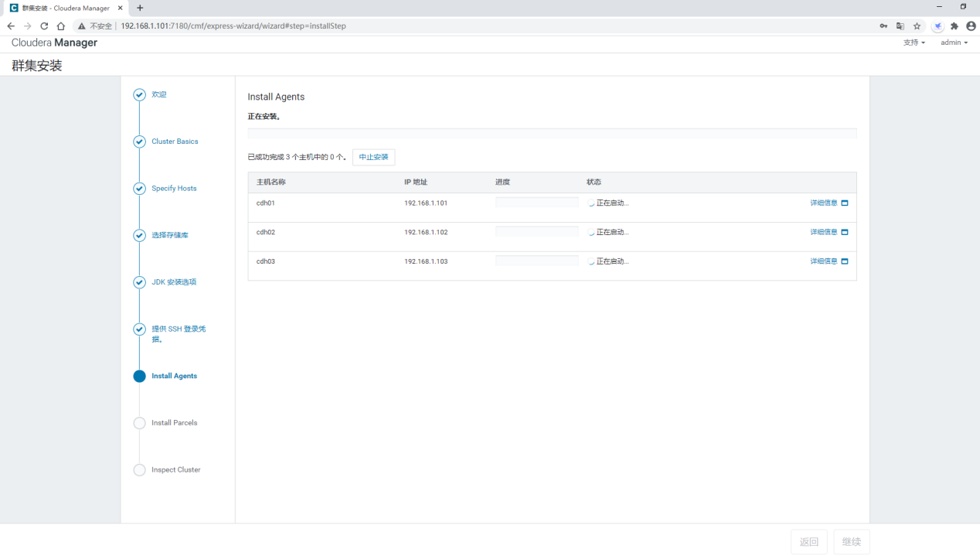The height and width of the screenshot is (556, 980).
Task: Open the 支持 dropdown menu
Action: (914, 43)
